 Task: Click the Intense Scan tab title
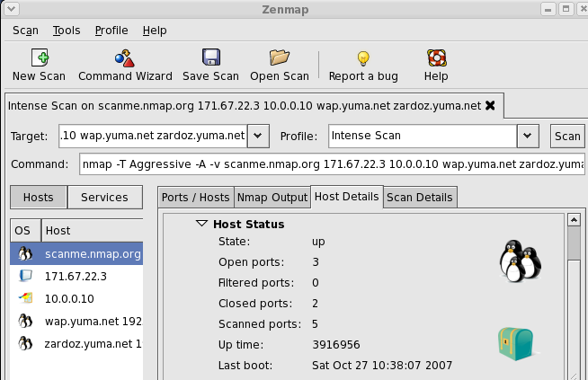(x=245, y=106)
